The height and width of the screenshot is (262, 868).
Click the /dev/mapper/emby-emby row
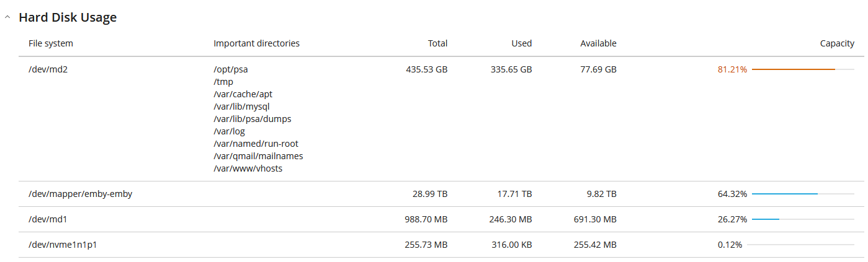click(x=437, y=194)
